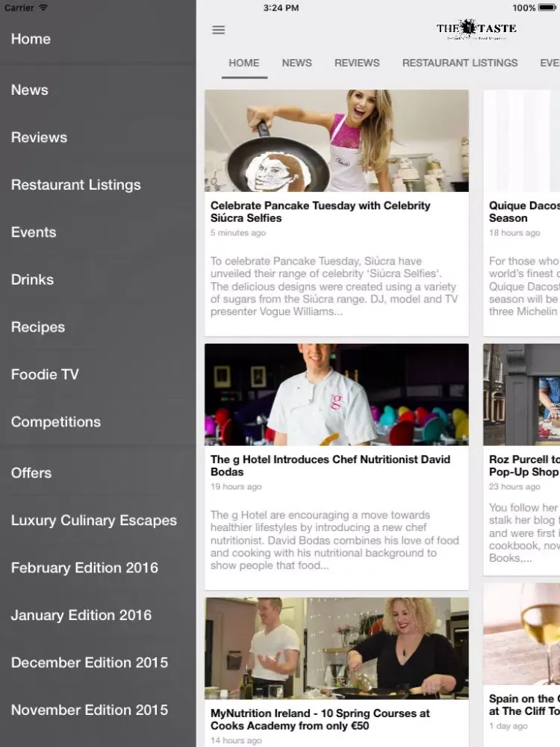Open Home in the side menu

(x=31, y=39)
